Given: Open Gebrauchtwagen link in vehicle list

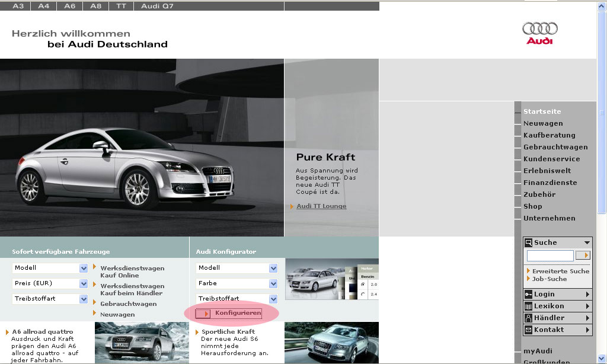Looking at the screenshot, I should (x=129, y=304).
